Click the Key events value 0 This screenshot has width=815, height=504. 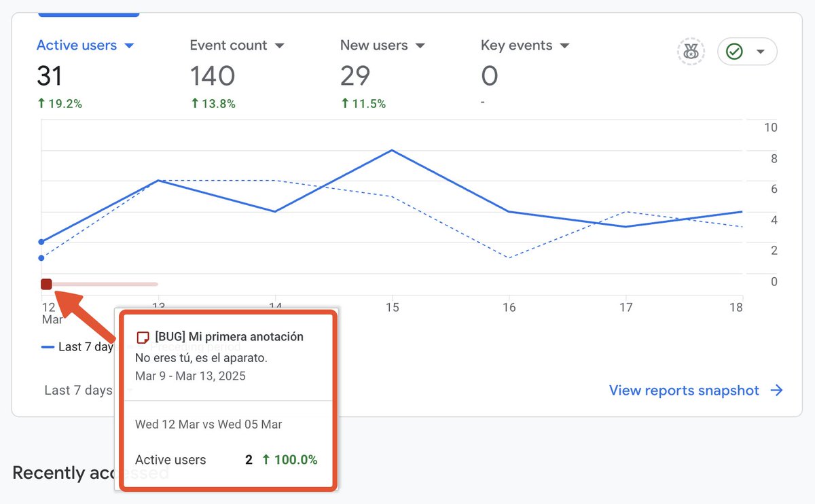pyautogui.click(x=490, y=76)
